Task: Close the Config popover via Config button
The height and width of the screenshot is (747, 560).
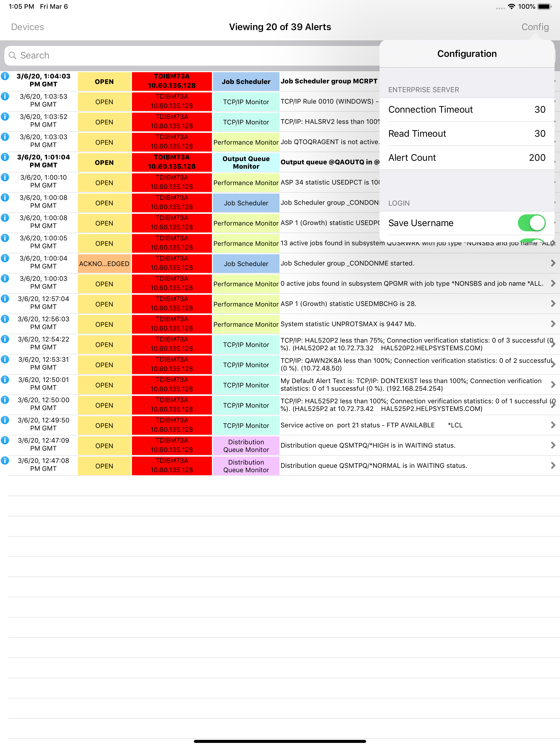Action: (535, 27)
